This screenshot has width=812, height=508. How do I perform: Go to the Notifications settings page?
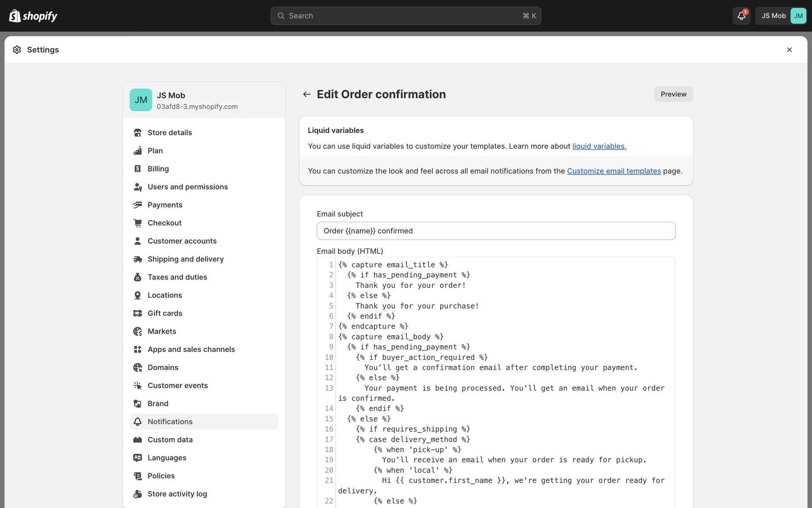(170, 422)
